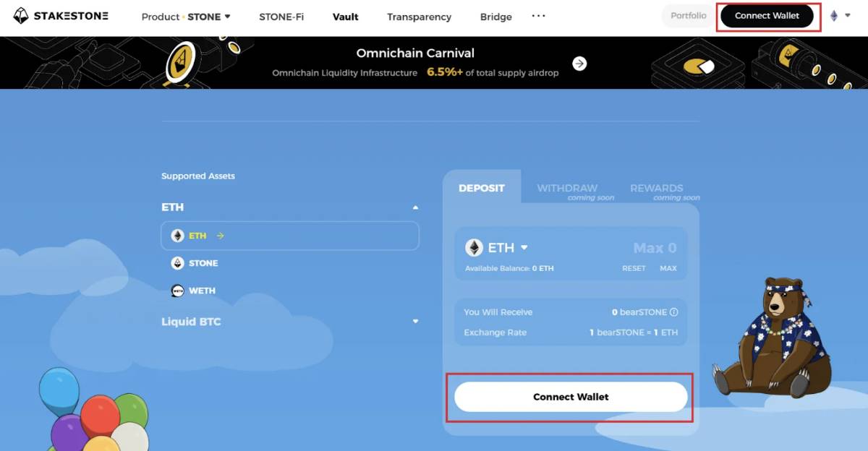The image size is (868, 451).
Task: Click the StakeStone logo in header
Action: 61,16
